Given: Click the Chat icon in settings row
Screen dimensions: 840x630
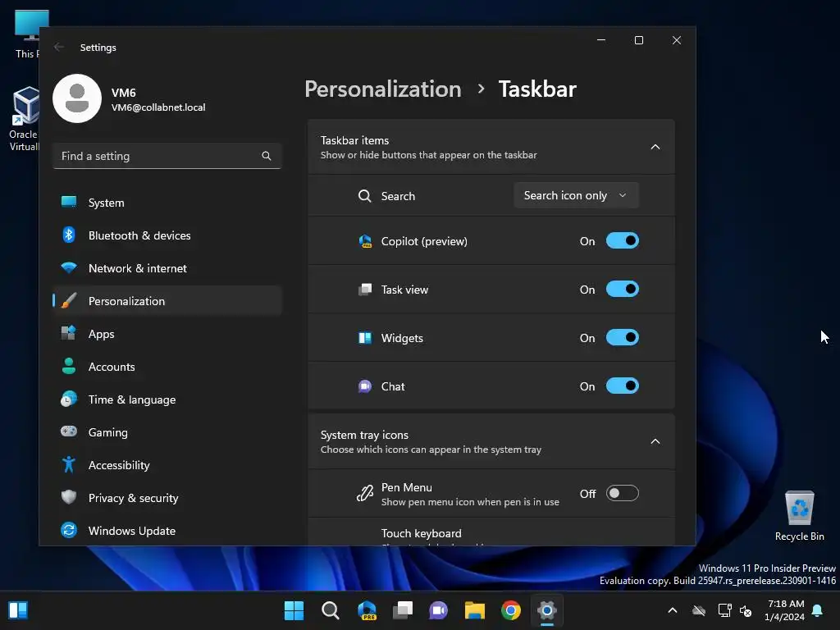Looking at the screenshot, I should coord(365,386).
